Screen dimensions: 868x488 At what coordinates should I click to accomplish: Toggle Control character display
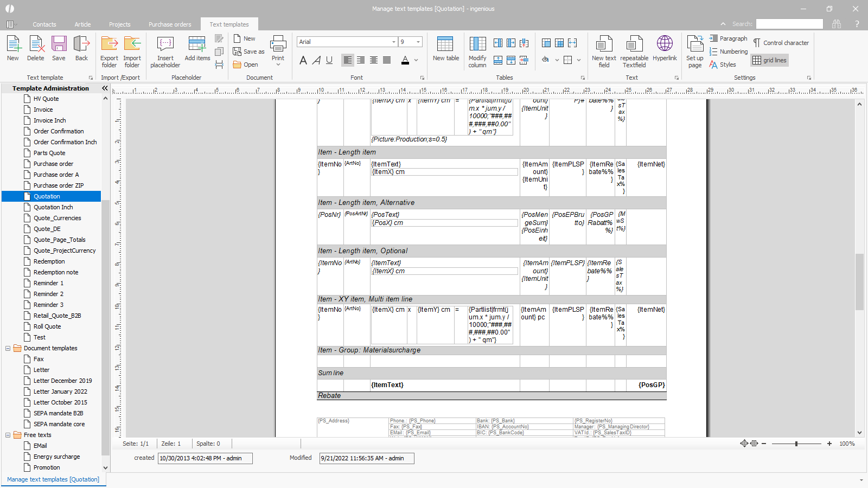tap(781, 43)
